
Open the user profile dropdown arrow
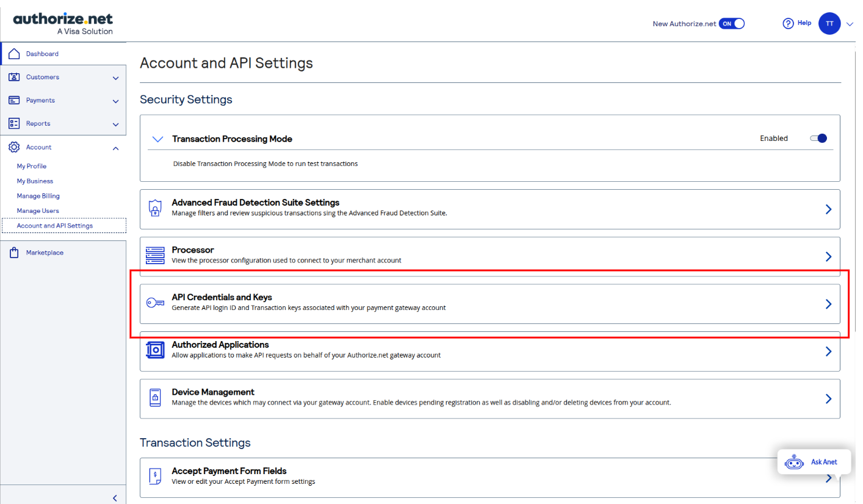pos(850,24)
